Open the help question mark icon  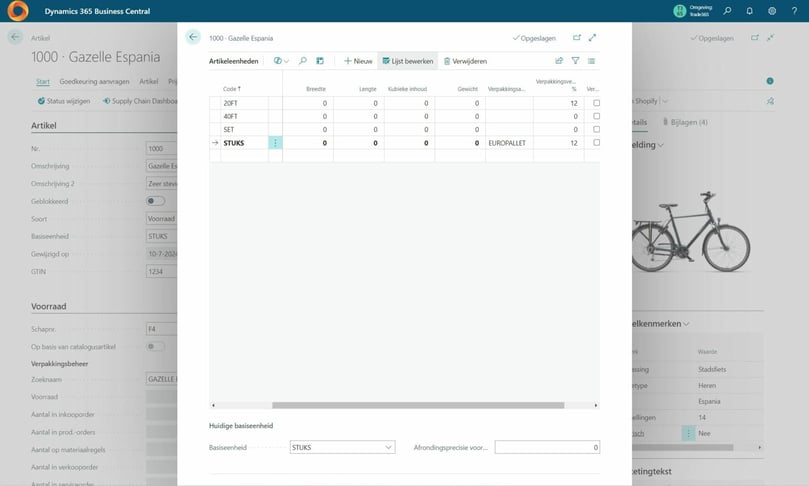[794, 11]
